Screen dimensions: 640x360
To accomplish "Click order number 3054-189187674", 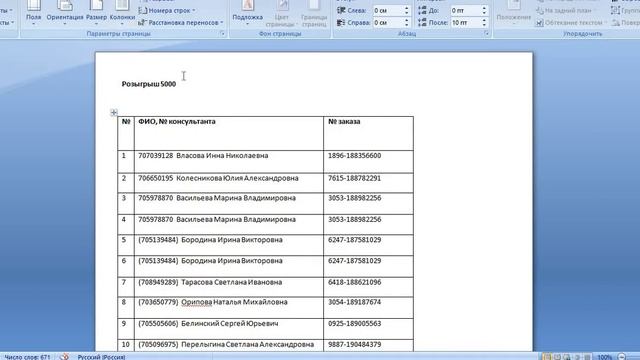I will (x=354, y=302).
